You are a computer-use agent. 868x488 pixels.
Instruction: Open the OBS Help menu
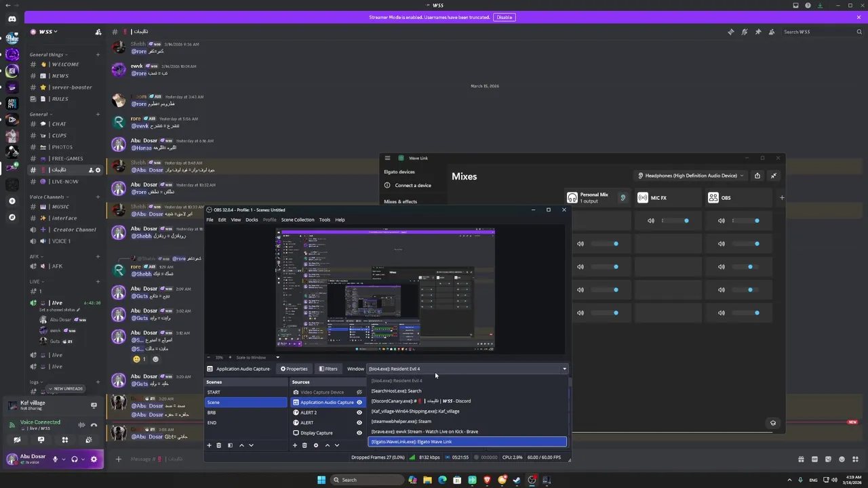(x=340, y=220)
